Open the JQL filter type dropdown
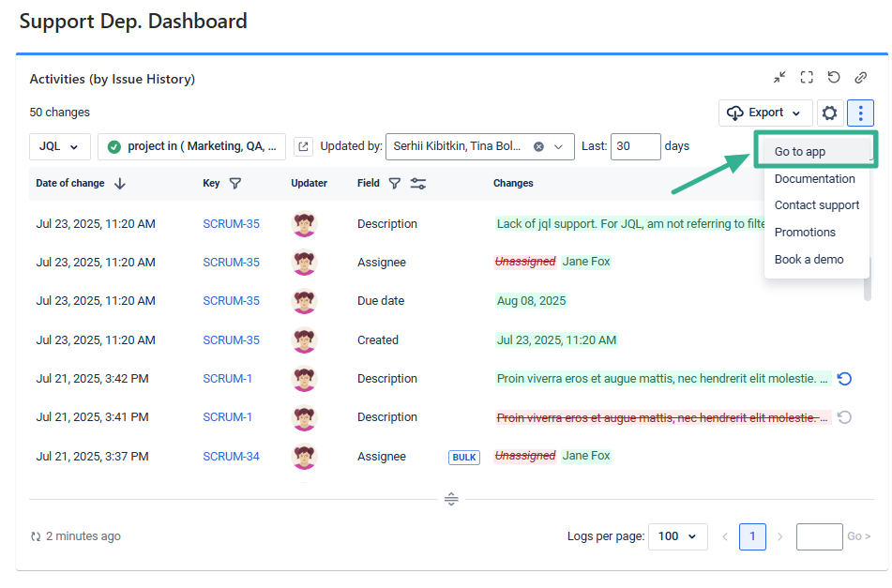This screenshot has height=588, width=892. [x=60, y=146]
